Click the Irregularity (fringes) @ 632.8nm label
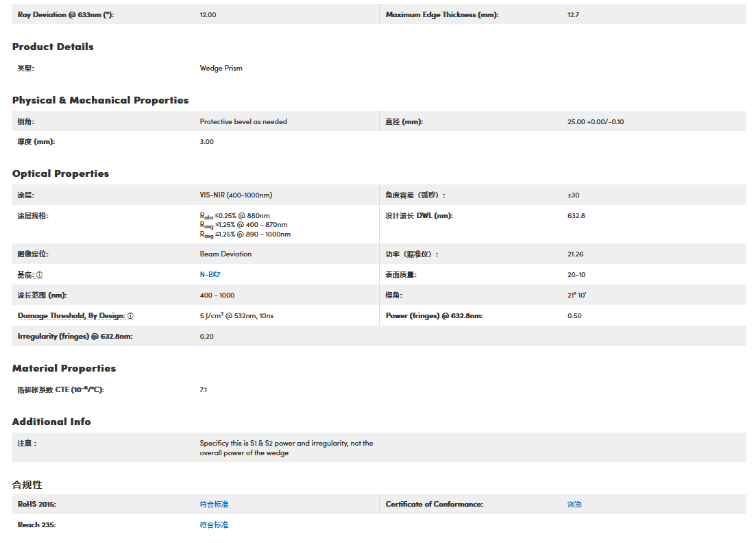This screenshot has height=543, width=756. point(75,337)
